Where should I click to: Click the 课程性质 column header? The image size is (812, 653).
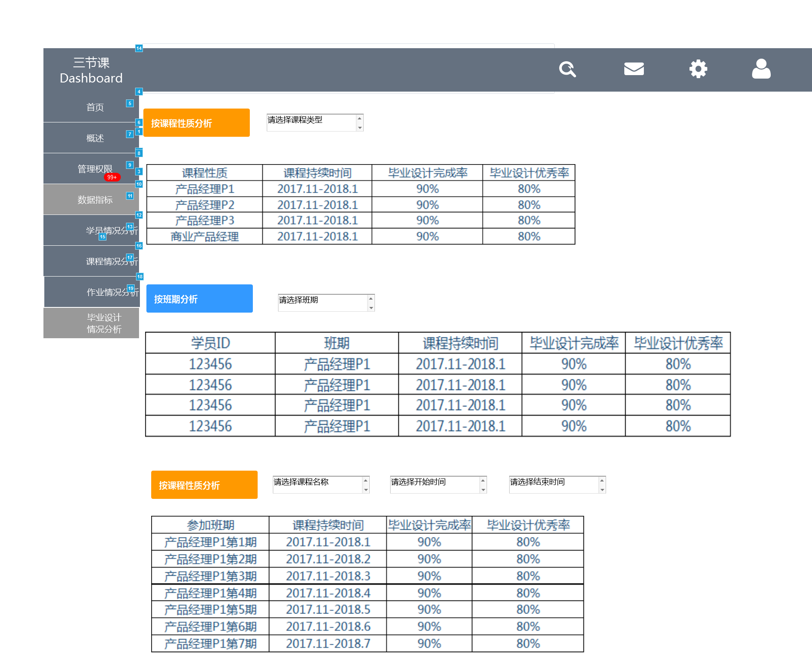205,173
